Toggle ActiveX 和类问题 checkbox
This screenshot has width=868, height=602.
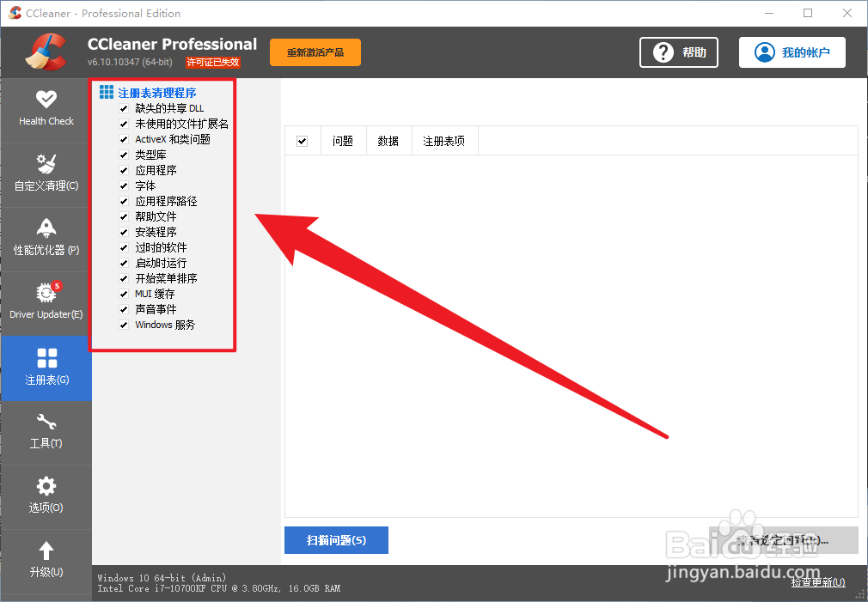(124, 139)
